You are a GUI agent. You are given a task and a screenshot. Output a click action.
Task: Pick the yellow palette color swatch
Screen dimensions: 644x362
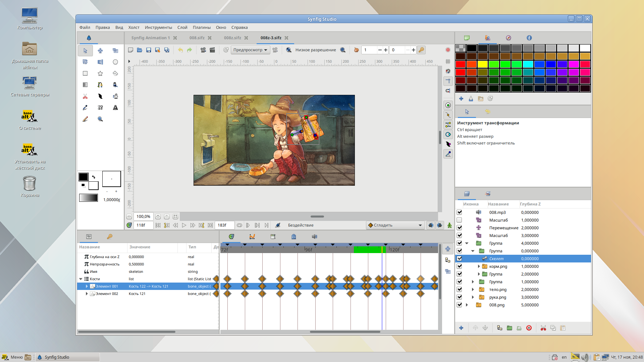[483, 64]
